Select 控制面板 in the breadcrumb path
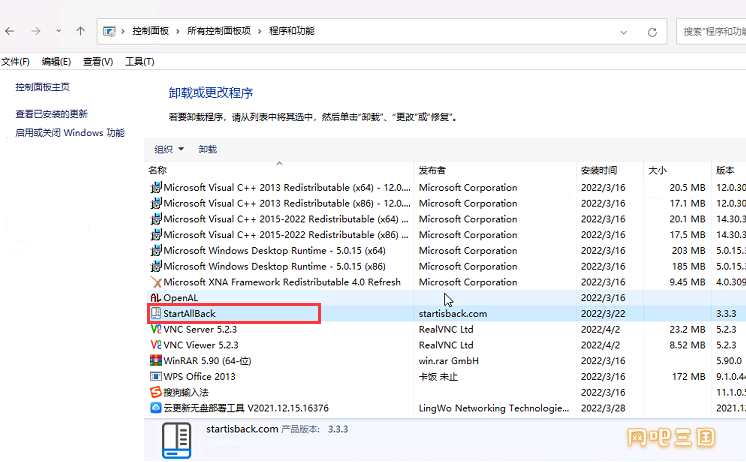The height and width of the screenshot is (462, 746). point(150,31)
